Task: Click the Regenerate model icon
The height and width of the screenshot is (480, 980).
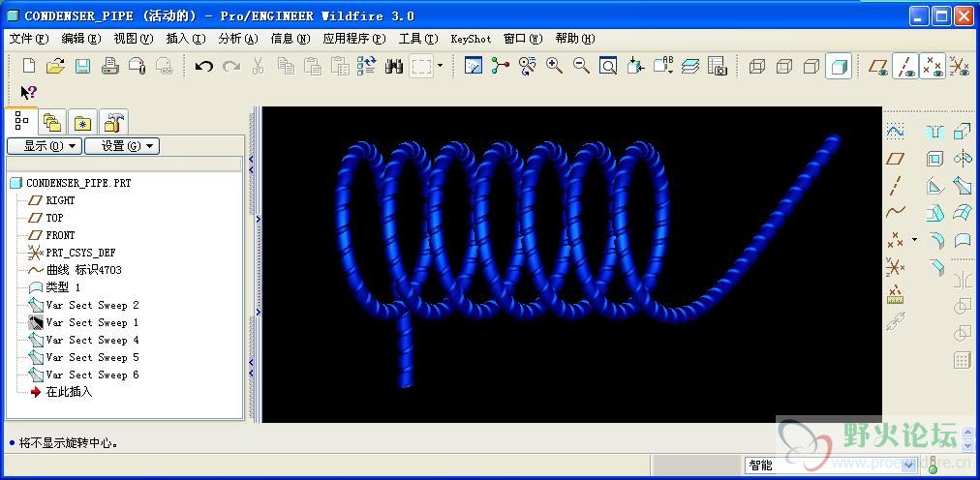Action: [x=367, y=66]
